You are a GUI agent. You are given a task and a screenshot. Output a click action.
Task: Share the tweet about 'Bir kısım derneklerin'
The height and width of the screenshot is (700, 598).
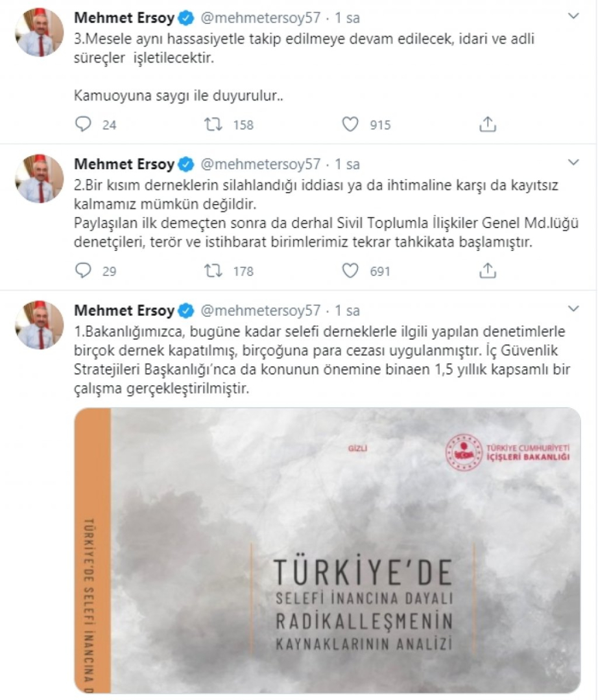click(488, 270)
